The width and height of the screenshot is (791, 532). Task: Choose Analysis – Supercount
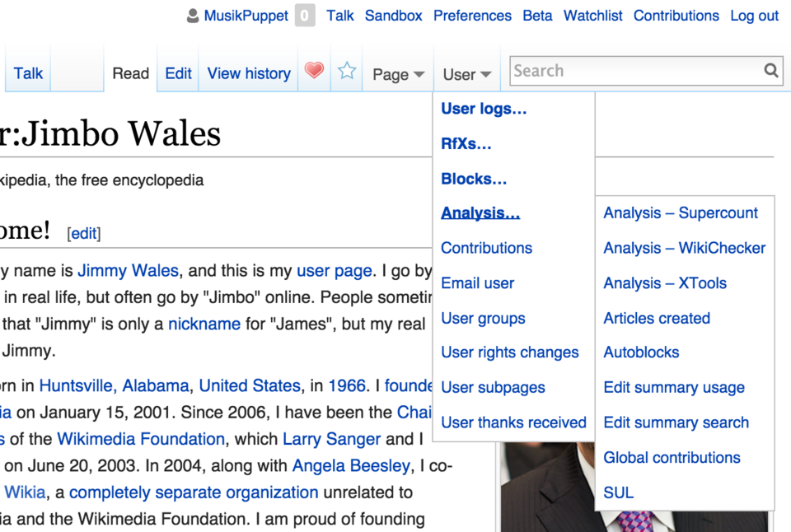pyautogui.click(x=681, y=213)
